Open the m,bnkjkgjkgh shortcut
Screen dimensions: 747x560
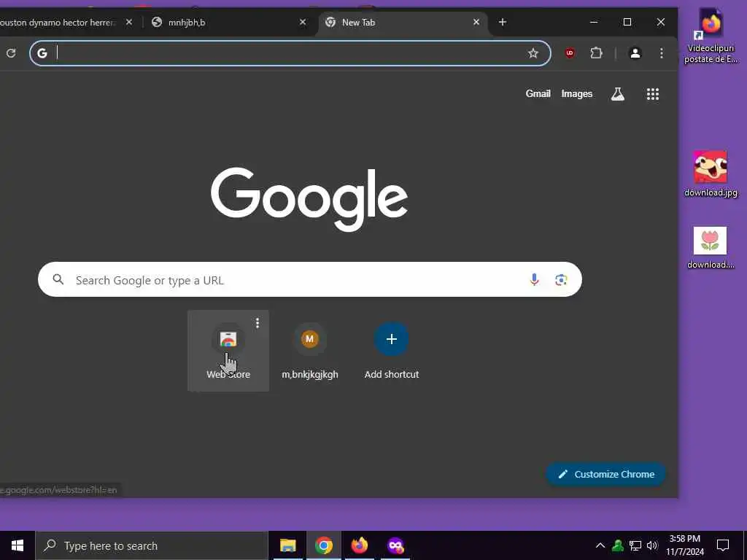(309, 351)
